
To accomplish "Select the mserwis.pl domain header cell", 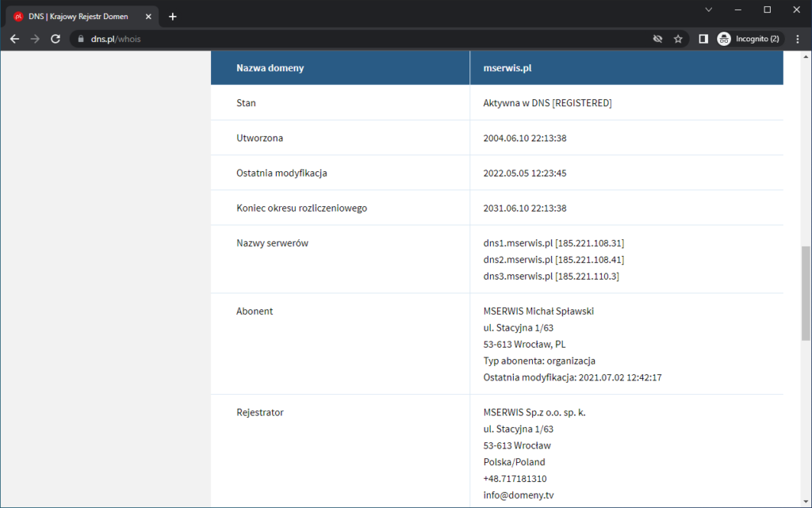I will [x=507, y=67].
